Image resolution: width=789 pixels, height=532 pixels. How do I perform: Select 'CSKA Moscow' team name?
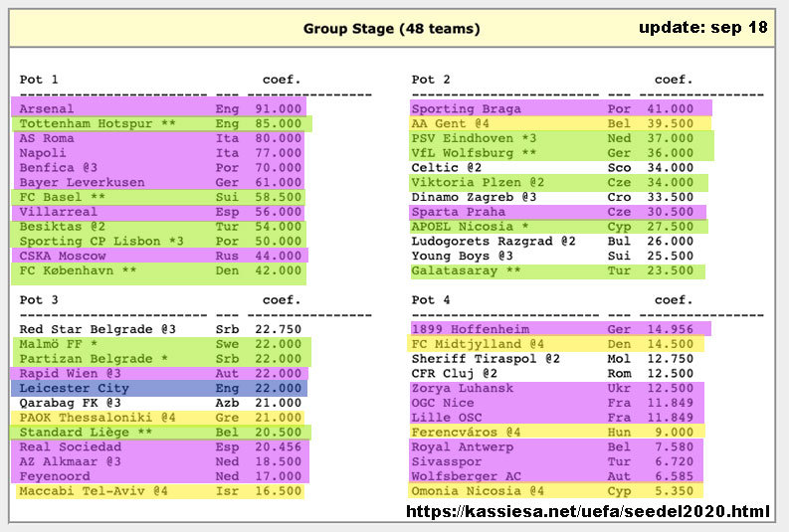point(63,256)
